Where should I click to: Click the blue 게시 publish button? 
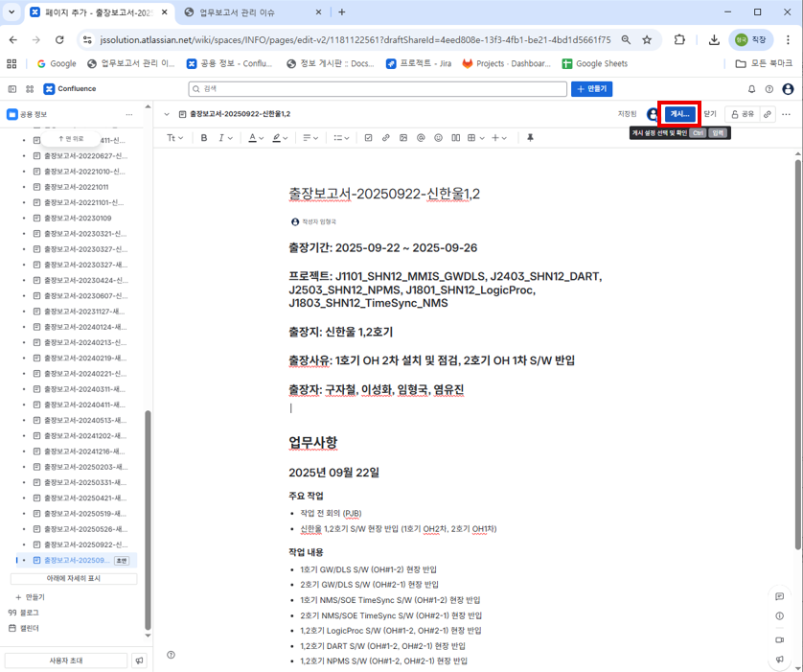(x=679, y=114)
